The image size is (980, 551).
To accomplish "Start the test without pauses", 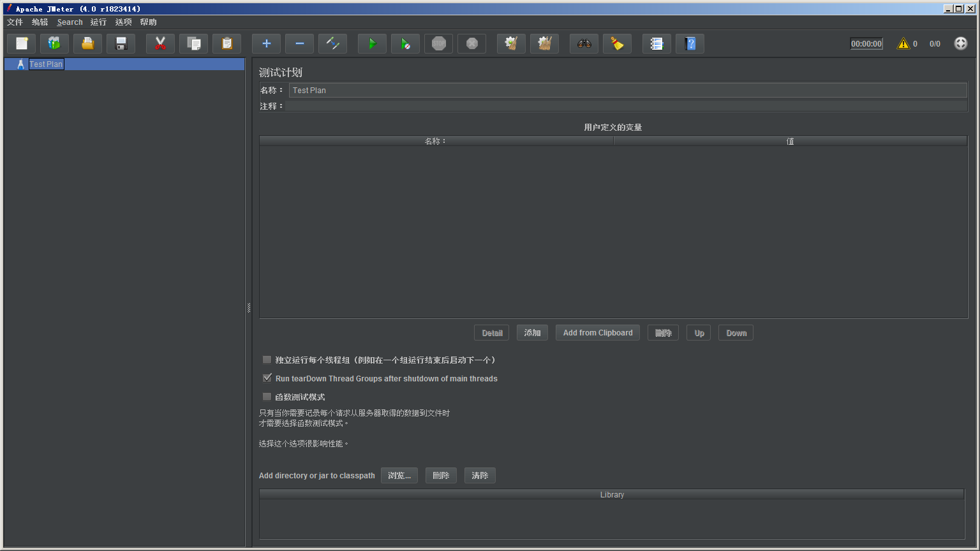I will [x=405, y=43].
